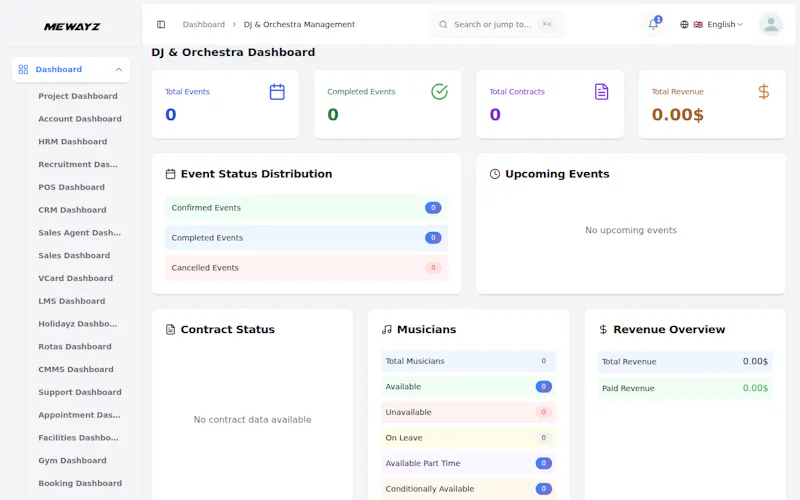The width and height of the screenshot is (800, 500).
Task: Select POS Dashboard in sidebar
Action: pyautogui.click(x=71, y=187)
